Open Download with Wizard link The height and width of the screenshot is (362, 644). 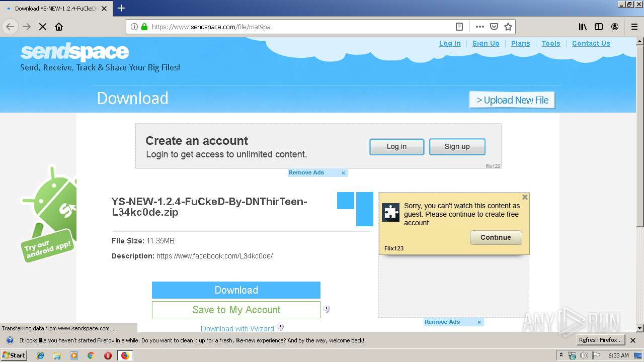click(x=237, y=328)
